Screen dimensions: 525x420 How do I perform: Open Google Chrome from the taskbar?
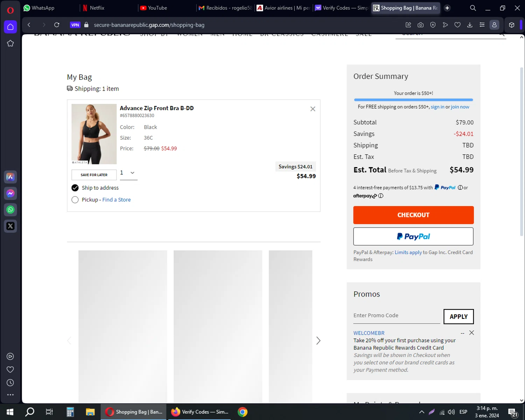(243, 412)
